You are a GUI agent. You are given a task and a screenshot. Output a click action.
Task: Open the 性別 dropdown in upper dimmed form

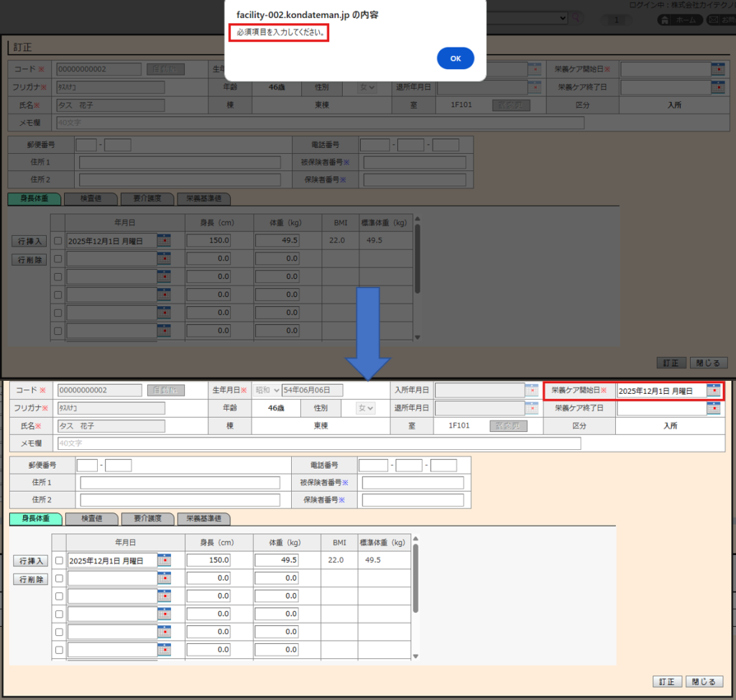(367, 88)
